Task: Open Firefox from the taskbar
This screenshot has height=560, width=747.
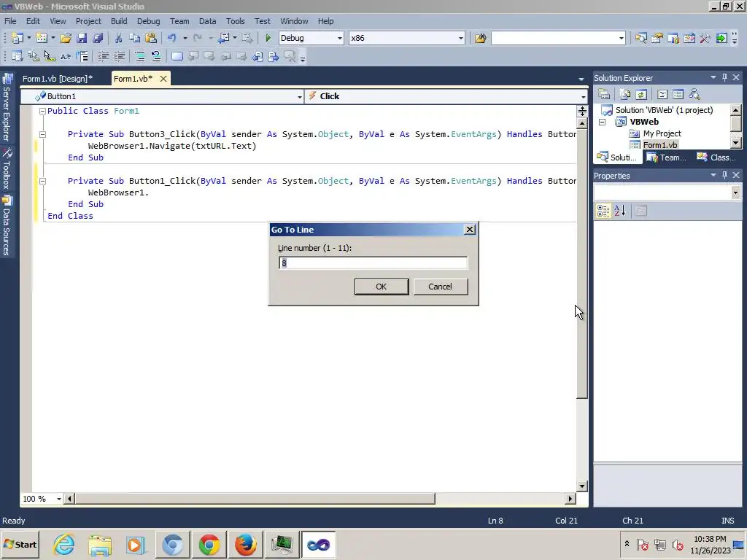Action: [x=245, y=544]
